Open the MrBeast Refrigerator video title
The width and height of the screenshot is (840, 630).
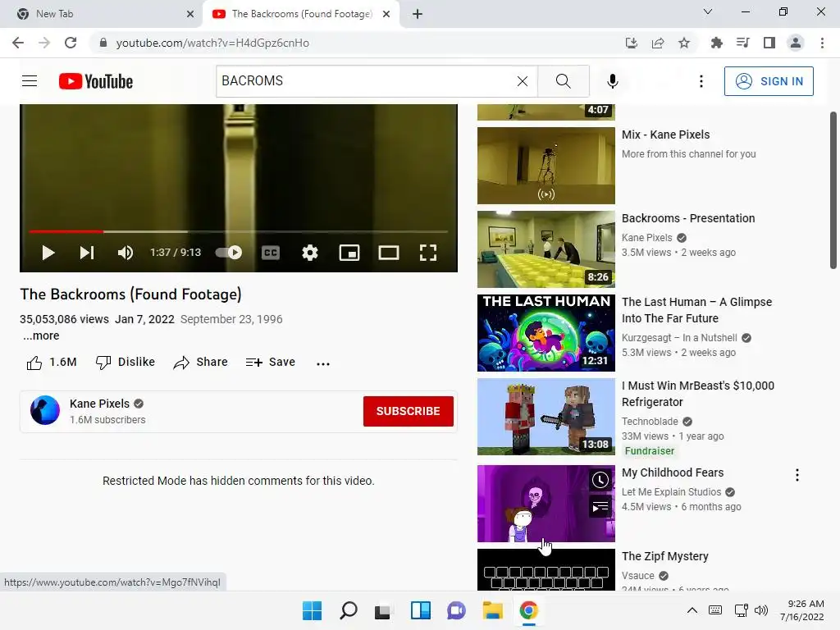tap(698, 394)
